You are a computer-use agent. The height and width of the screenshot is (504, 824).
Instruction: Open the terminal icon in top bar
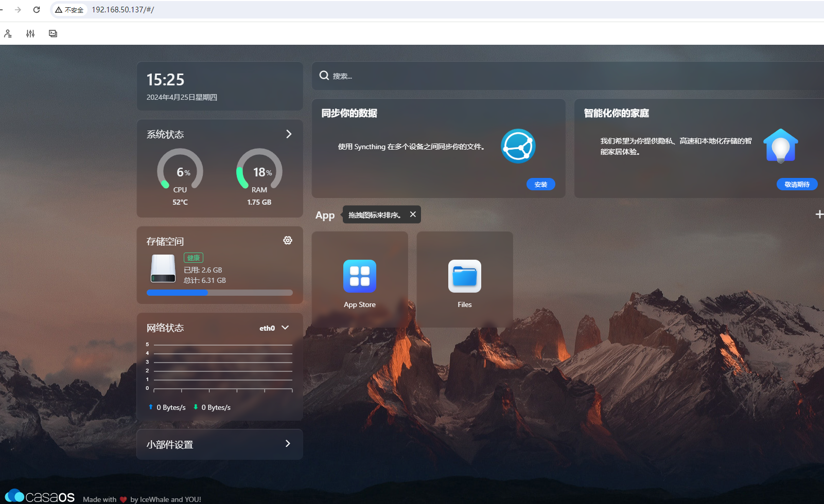[53, 33]
